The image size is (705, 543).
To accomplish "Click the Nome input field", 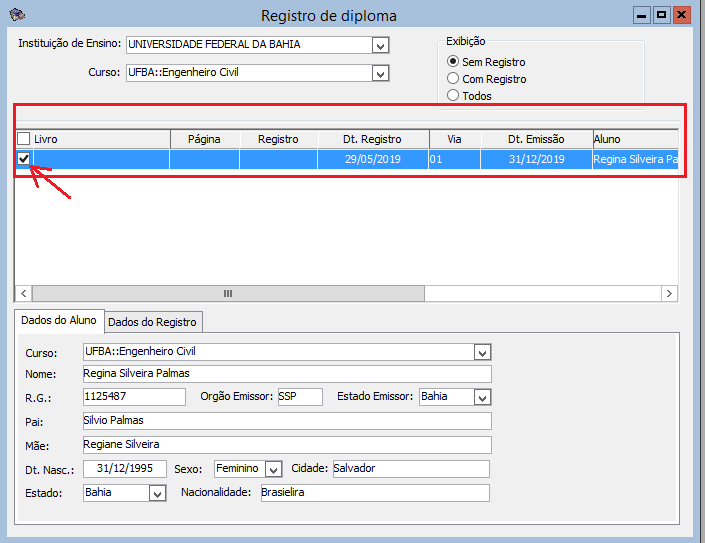I will (x=287, y=374).
